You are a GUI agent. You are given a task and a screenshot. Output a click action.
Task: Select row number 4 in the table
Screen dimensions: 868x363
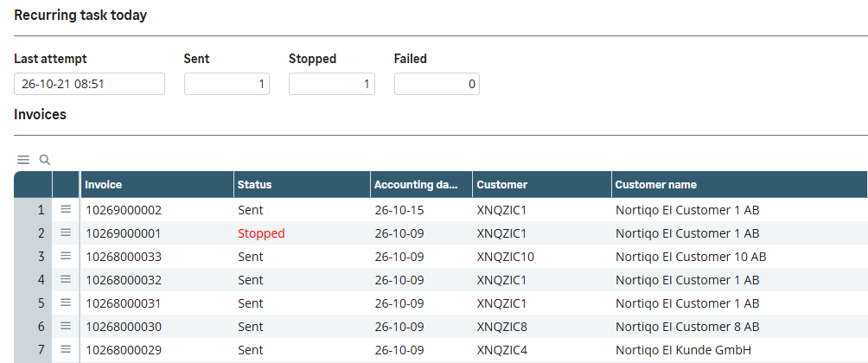point(33,279)
